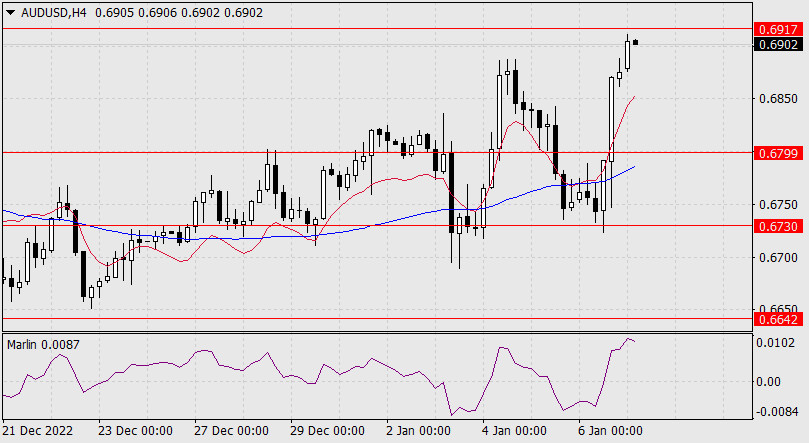Click the OHLC values 0.6905 0.6906 0.6902 0.6902

coord(179,13)
